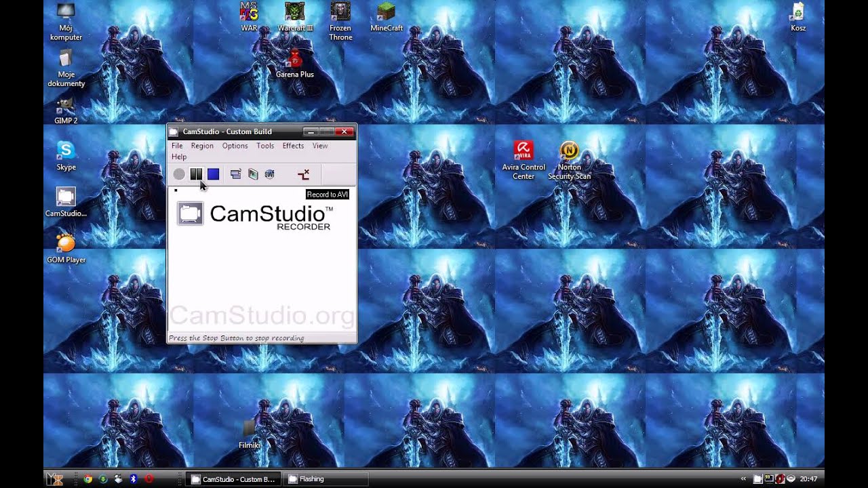The height and width of the screenshot is (488, 868).
Task: Select the Skype desktop icon
Action: [x=66, y=156]
